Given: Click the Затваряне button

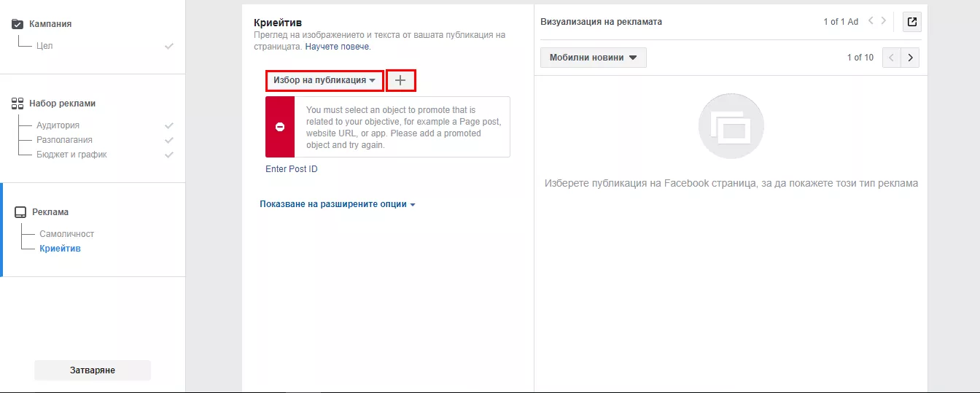Looking at the screenshot, I should point(93,370).
